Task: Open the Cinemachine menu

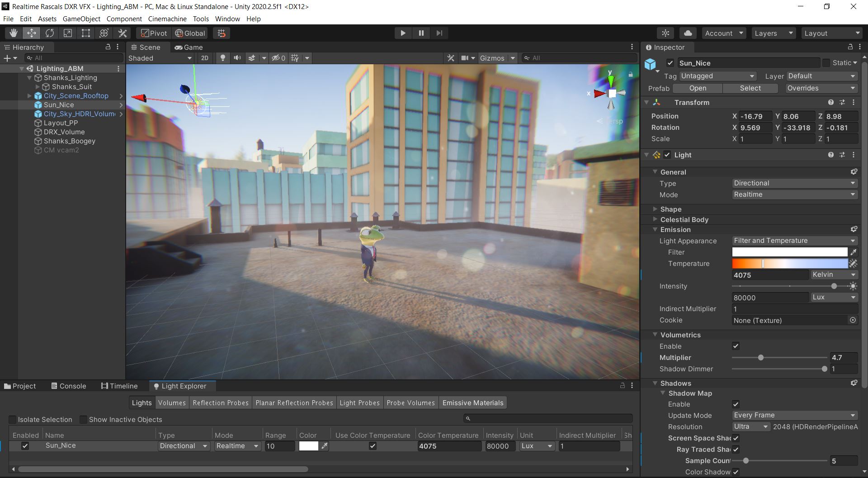Action: click(x=167, y=19)
